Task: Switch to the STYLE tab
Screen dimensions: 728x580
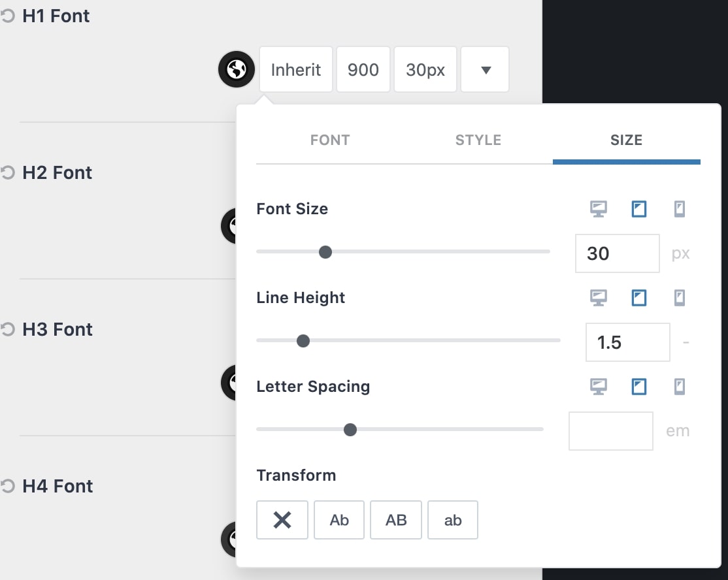Action: [x=478, y=140]
